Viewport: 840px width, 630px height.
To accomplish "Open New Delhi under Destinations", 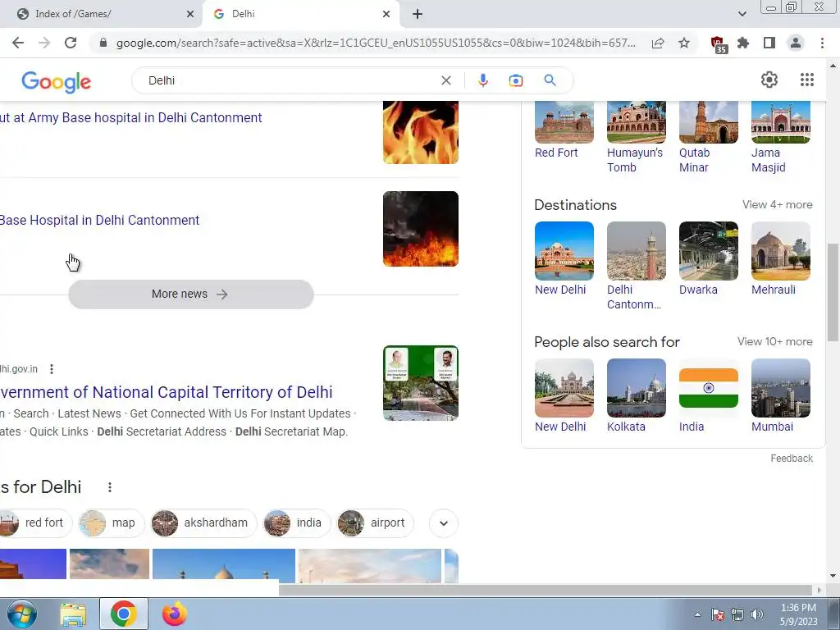I will click(x=564, y=258).
